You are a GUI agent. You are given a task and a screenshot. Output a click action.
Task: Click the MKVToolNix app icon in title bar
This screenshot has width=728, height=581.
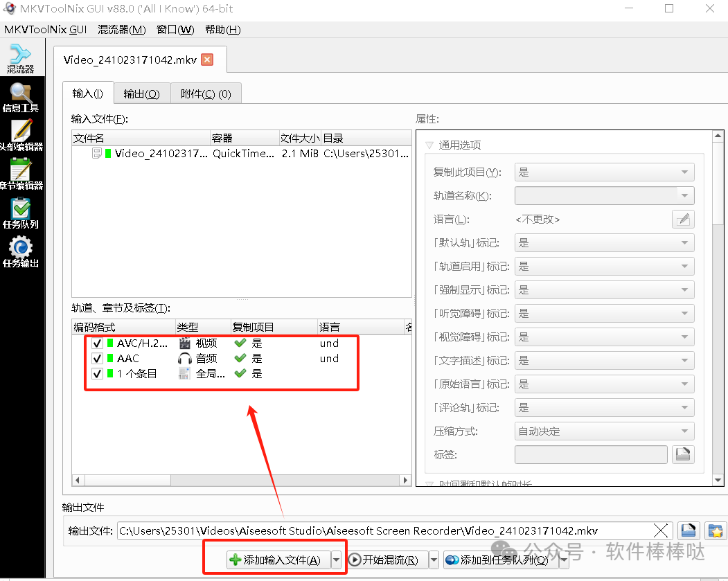[x=9, y=8]
